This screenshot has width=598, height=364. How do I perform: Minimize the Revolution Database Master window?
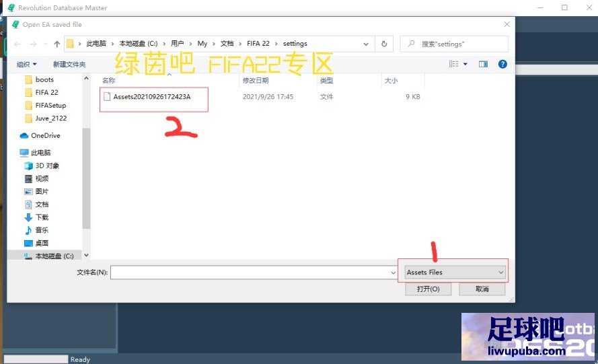click(540, 7)
